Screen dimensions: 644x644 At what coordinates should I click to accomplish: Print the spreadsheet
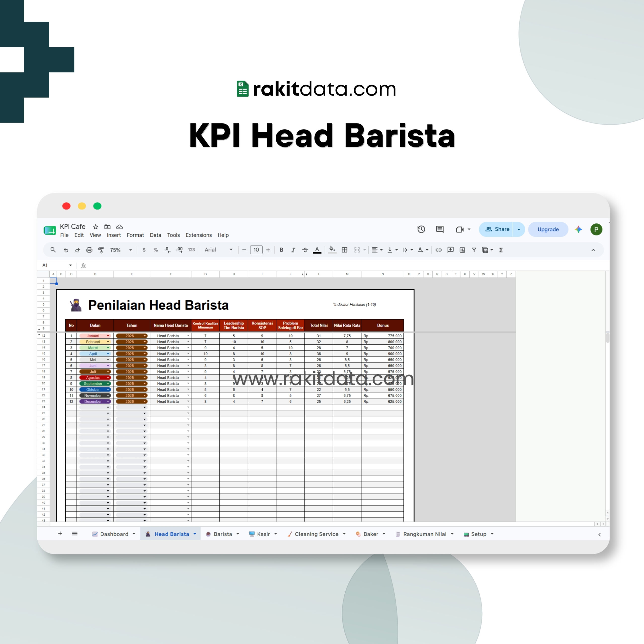[x=89, y=250]
